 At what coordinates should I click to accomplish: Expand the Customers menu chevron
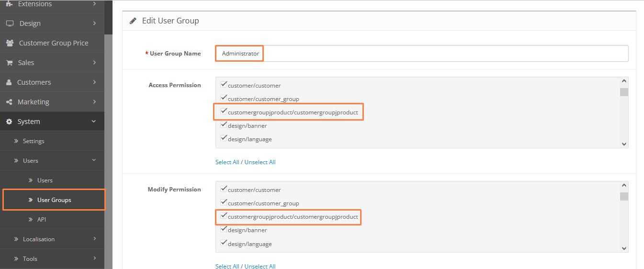click(94, 82)
